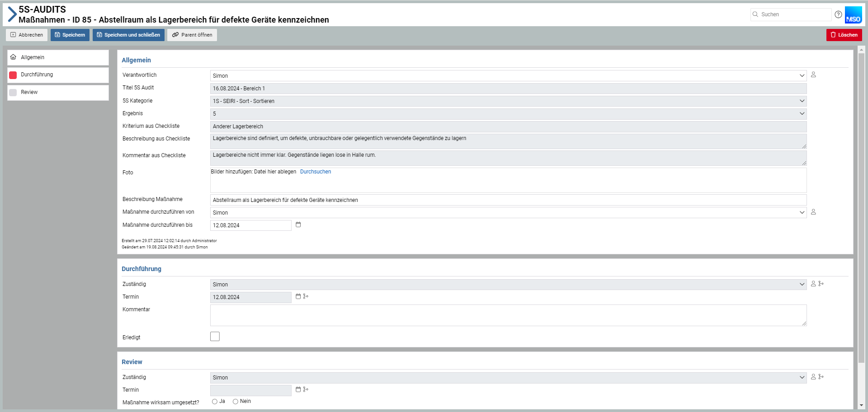
Task: Select Ja for Maßnahme wirksam umgesetzt
Action: point(215,402)
